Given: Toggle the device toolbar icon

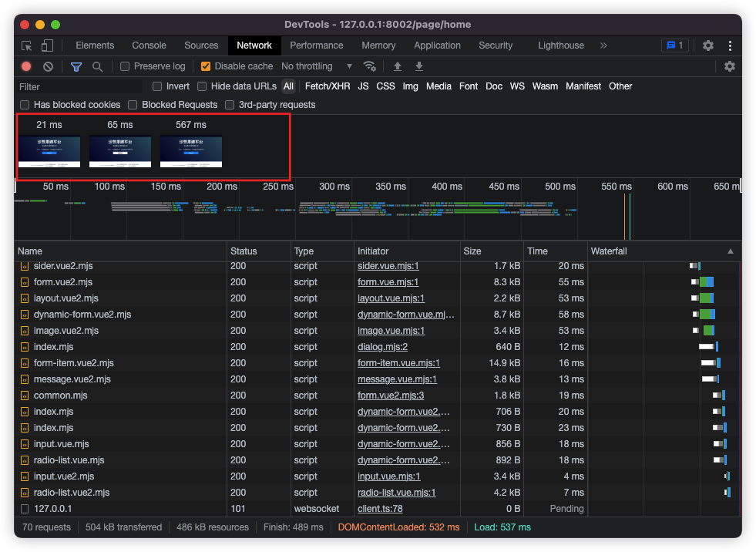Looking at the screenshot, I should (x=47, y=45).
